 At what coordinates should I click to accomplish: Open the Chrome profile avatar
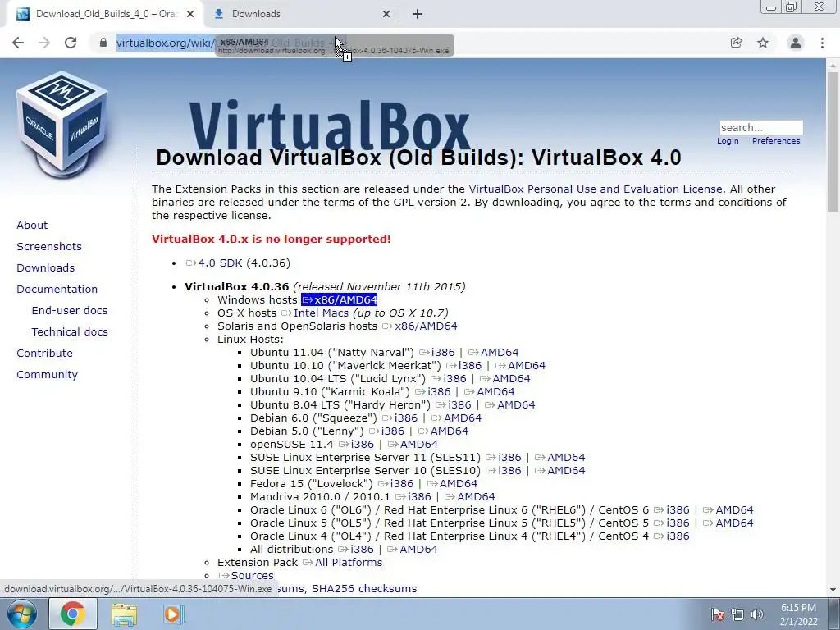tap(796, 43)
